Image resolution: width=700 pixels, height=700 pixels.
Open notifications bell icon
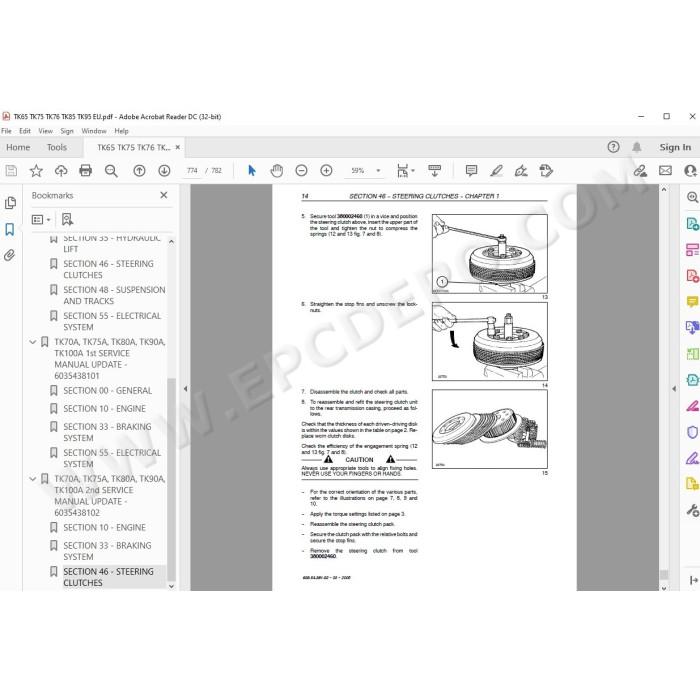coord(637,147)
